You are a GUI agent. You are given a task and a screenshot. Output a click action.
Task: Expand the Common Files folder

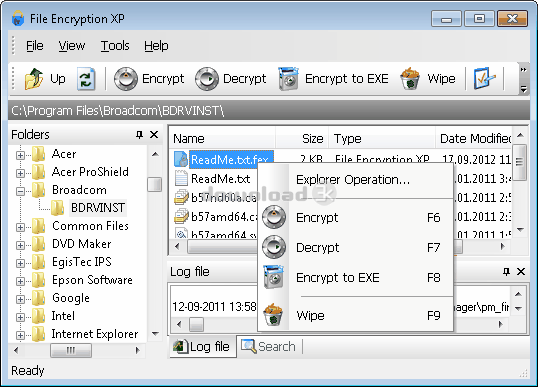(20, 227)
